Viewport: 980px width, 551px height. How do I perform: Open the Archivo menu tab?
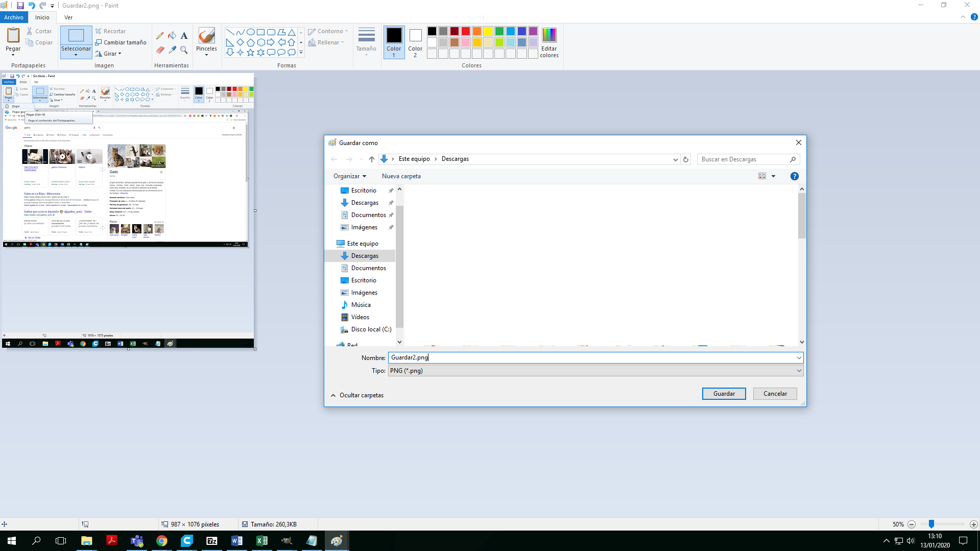[x=14, y=17]
